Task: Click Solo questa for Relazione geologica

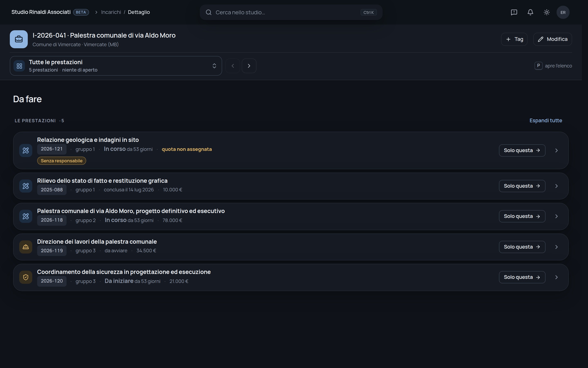Action: tap(522, 150)
